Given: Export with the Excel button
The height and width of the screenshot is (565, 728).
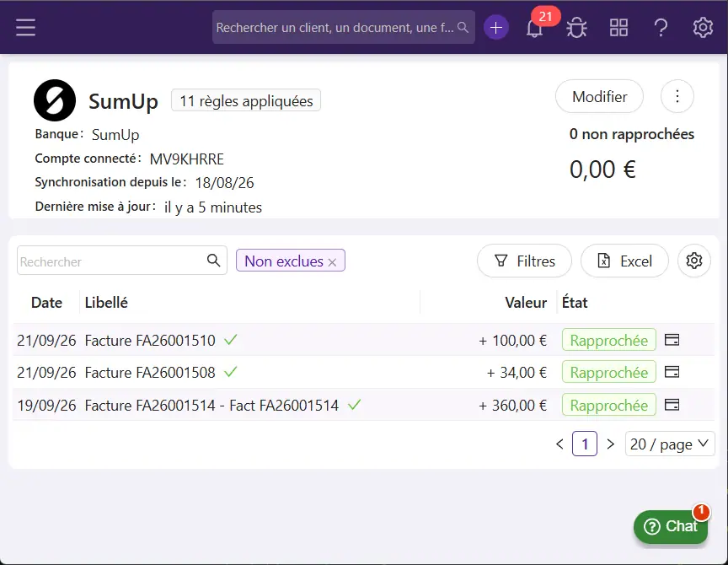Looking at the screenshot, I should pos(624,261).
